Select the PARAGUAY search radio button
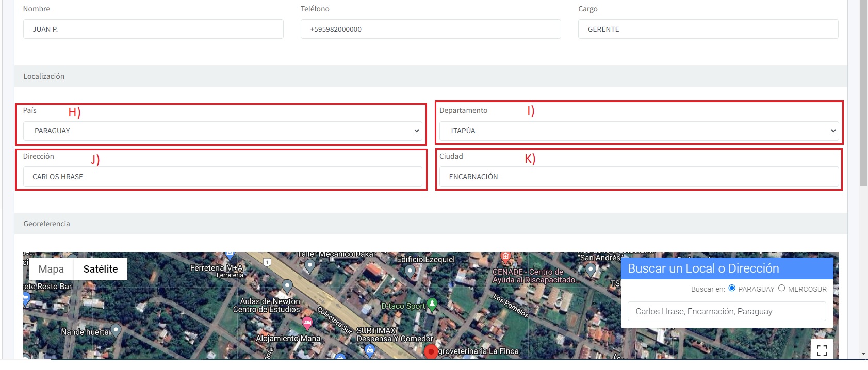This screenshot has width=868, height=370. [732, 288]
